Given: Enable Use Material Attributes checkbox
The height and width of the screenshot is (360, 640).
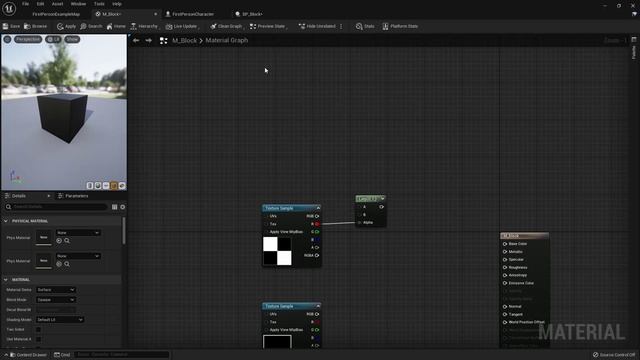Looking at the screenshot, I should pyautogui.click(x=38, y=339).
